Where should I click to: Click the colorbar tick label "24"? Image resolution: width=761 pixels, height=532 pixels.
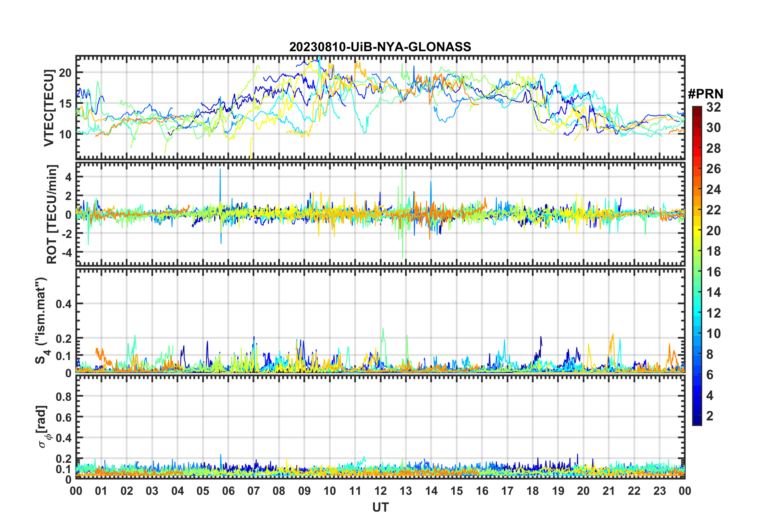pyautogui.click(x=713, y=190)
